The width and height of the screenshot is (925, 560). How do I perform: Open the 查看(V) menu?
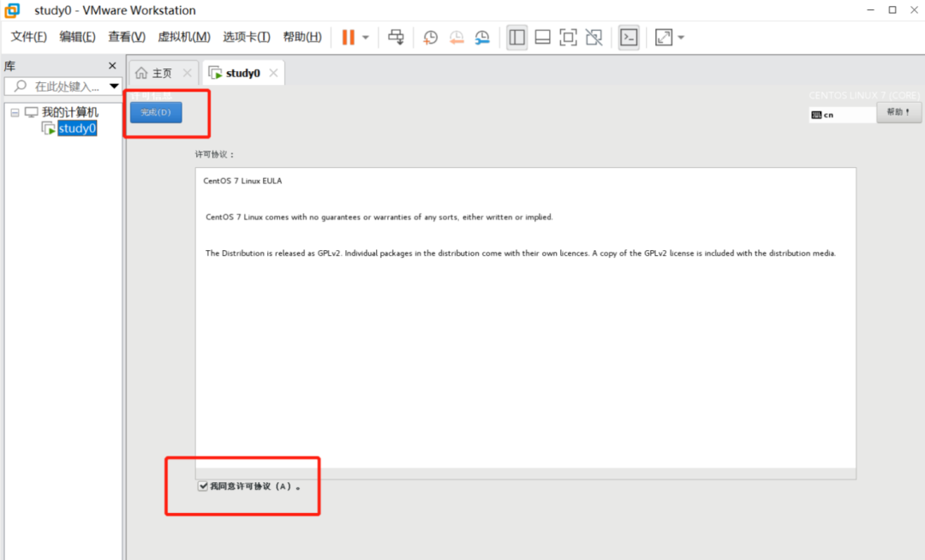[126, 37]
